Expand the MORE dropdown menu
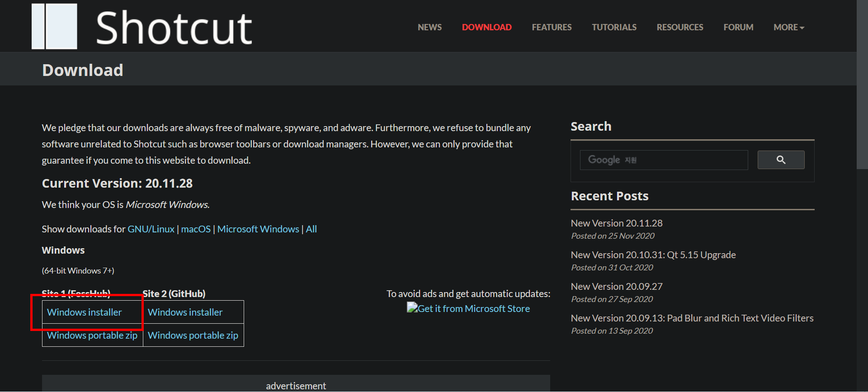Viewport: 868px width, 392px height. click(x=789, y=27)
